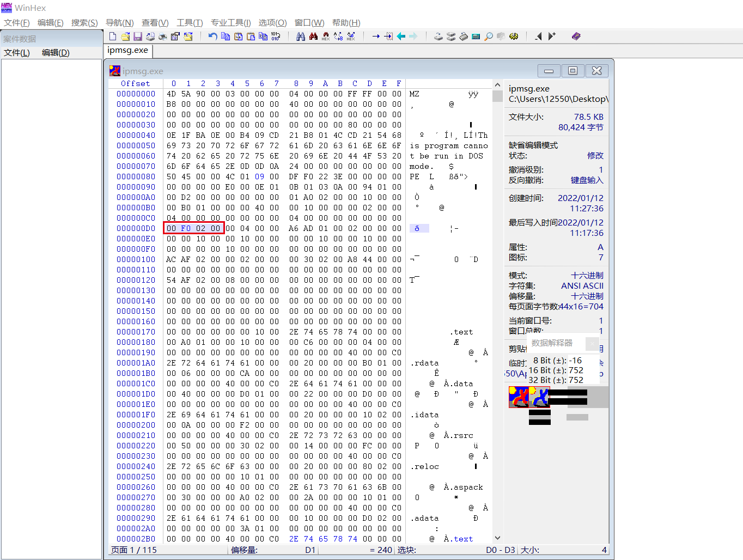The image size is (743, 560).
Task: Open the 编辑(E) menu in the main menu bar
Action: click(51, 23)
